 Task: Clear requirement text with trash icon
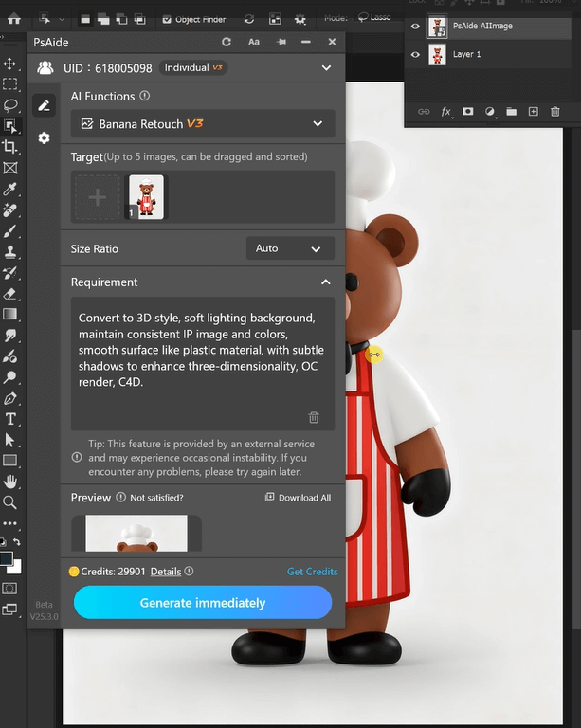coord(314,417)
